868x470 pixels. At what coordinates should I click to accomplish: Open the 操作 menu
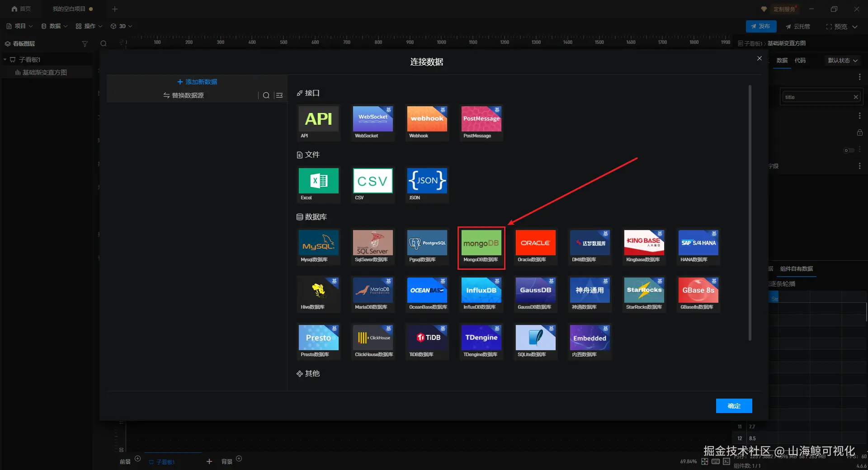(x=89, y=26)
